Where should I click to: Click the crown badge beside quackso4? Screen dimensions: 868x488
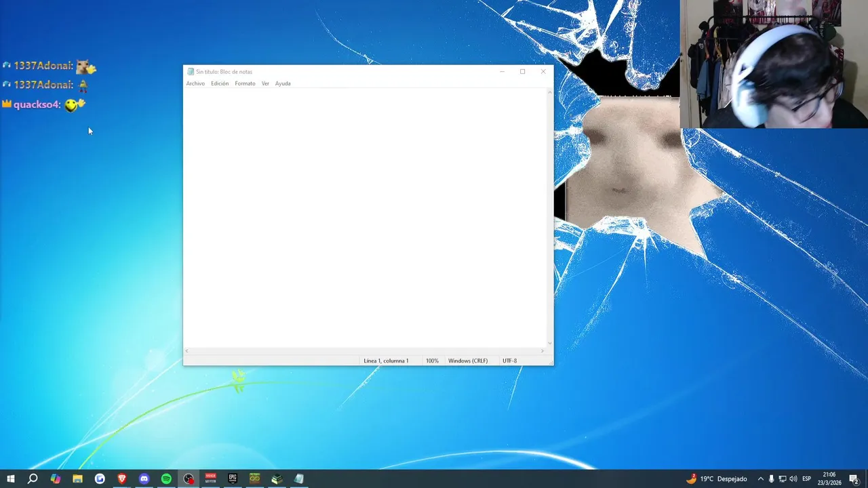[x=7, y=104]
